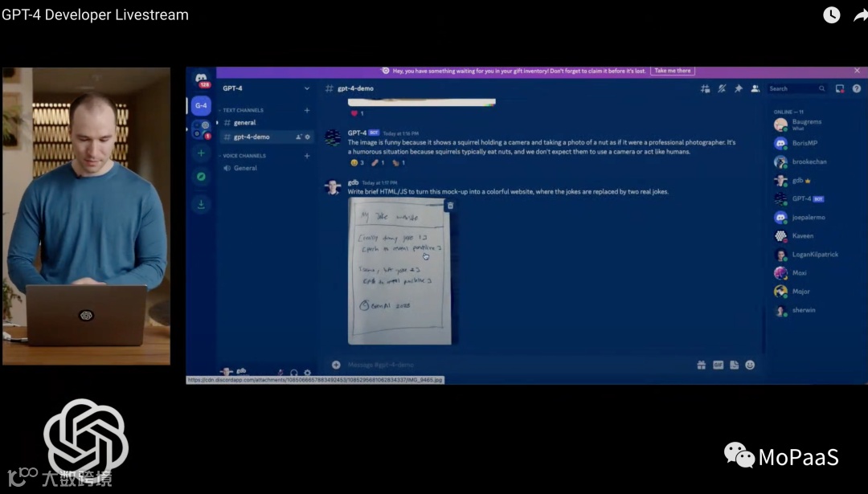The image size is (868, 494).
Task: Click the invite icon on gpt-4-demo channel
Action: [x=298, y=137]
